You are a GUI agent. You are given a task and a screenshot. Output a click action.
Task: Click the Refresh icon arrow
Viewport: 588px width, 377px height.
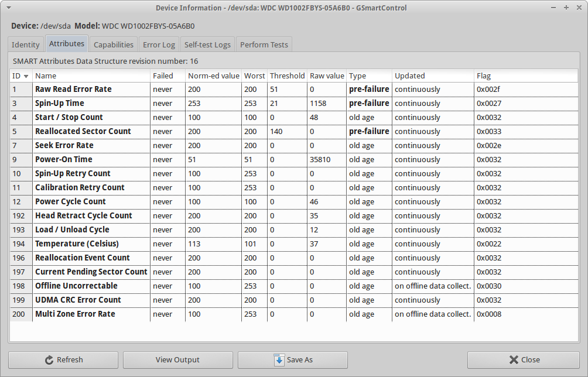coord(49,360)
